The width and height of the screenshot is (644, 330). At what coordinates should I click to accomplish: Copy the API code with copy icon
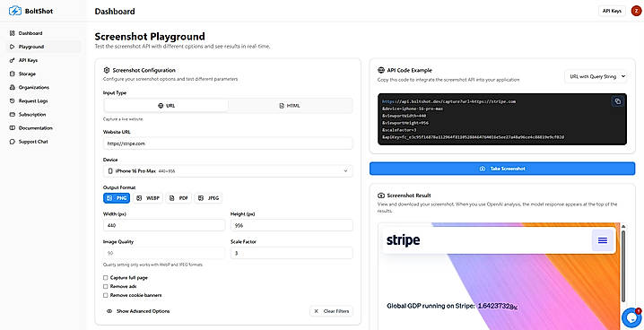coord(617,101)
